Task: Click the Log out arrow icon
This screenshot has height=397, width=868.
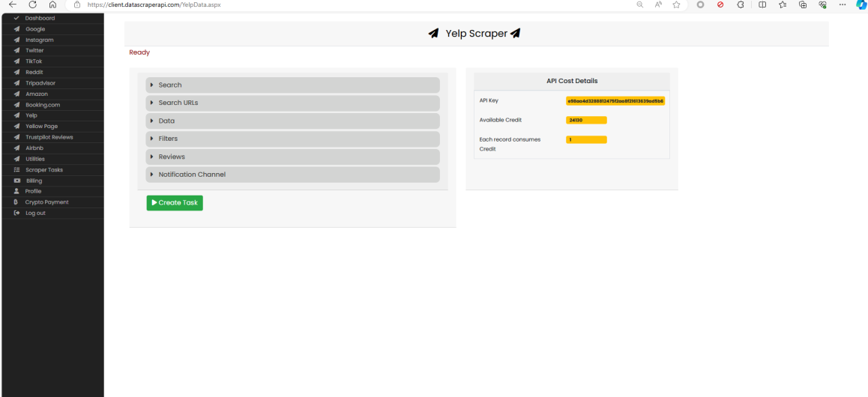Action: pyautogui.click(x=16, y=213)
